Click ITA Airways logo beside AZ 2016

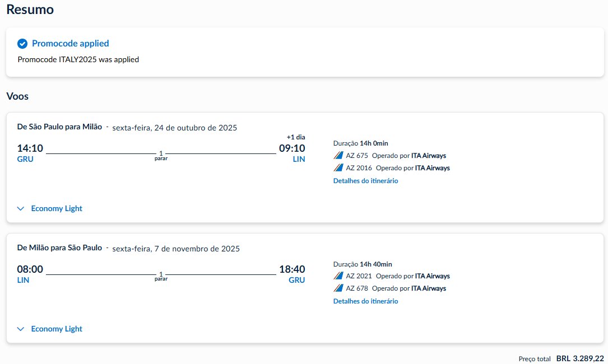click(338, 168)
